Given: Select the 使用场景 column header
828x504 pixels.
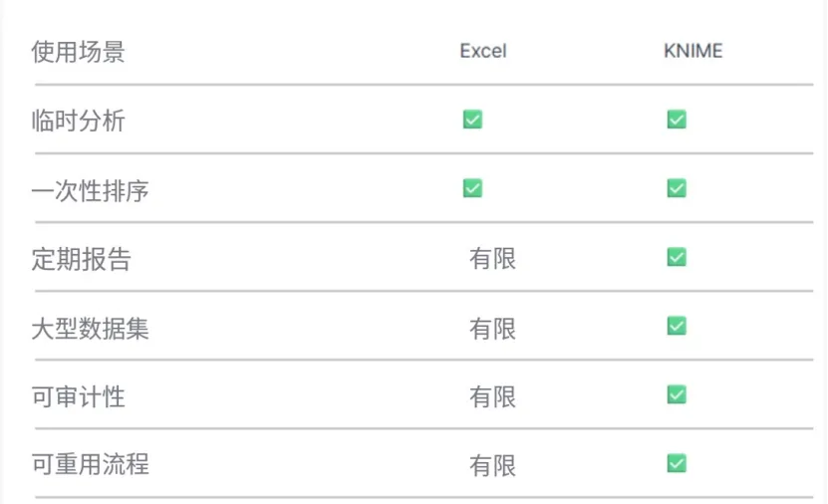Looking at the screenshot, I should click(79, 52).
